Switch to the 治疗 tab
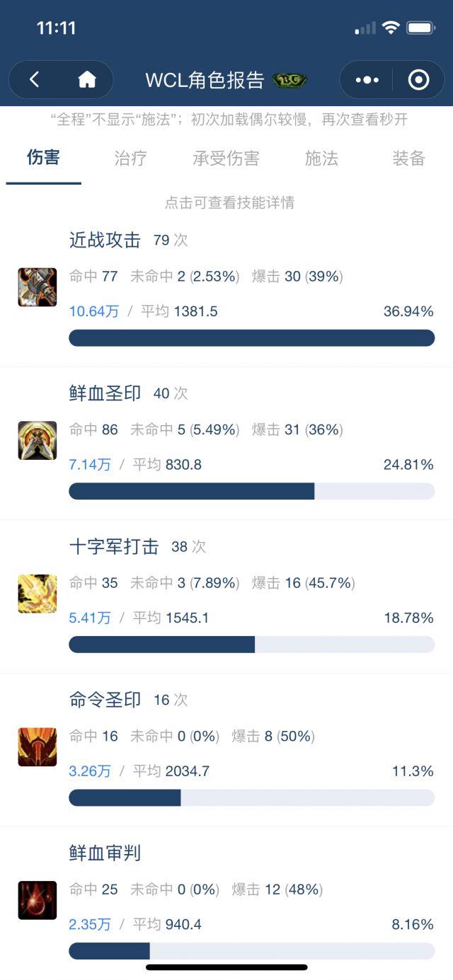This screenshot has height=980, width=453. [131, 158]
